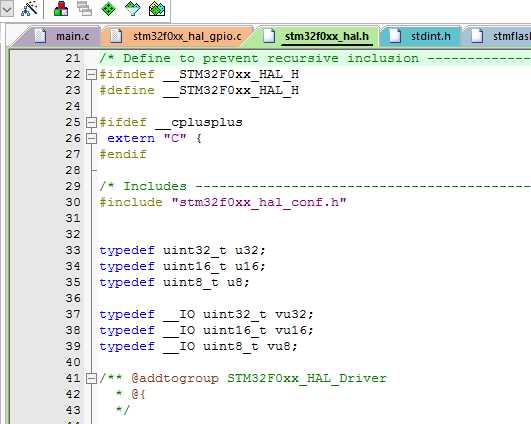Click the file icon on main.c tab

(x=40, y=36)
